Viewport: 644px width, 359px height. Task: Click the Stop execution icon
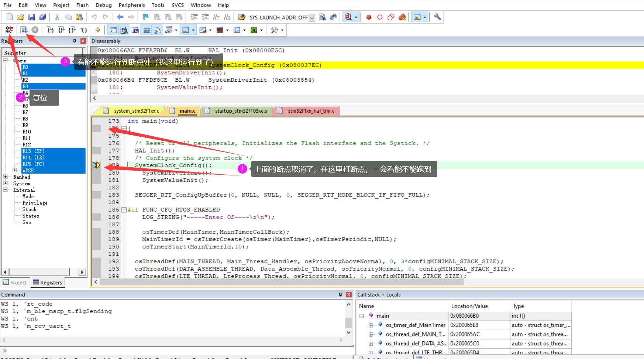(35, 30)
